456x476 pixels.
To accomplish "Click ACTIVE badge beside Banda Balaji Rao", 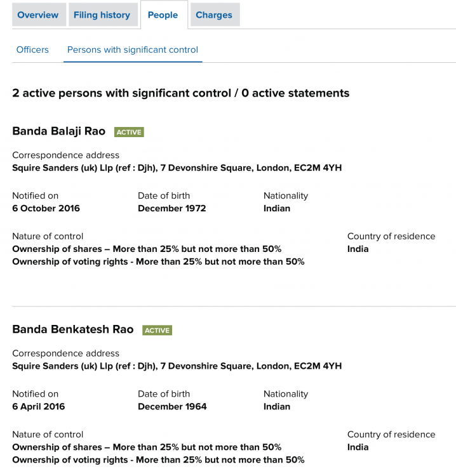I will point(129,132).
